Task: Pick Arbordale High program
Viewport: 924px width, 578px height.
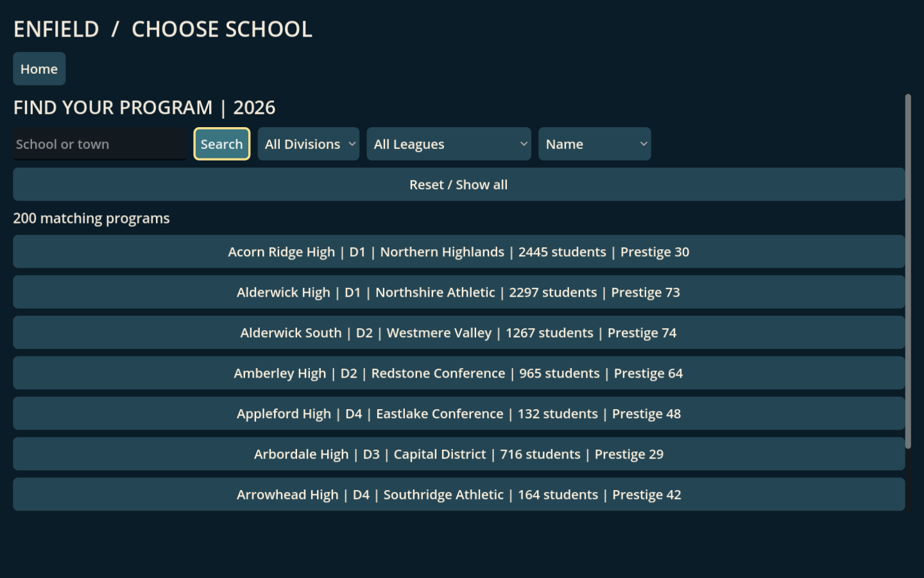Action: pyautogui.click(x=459, y=454)
